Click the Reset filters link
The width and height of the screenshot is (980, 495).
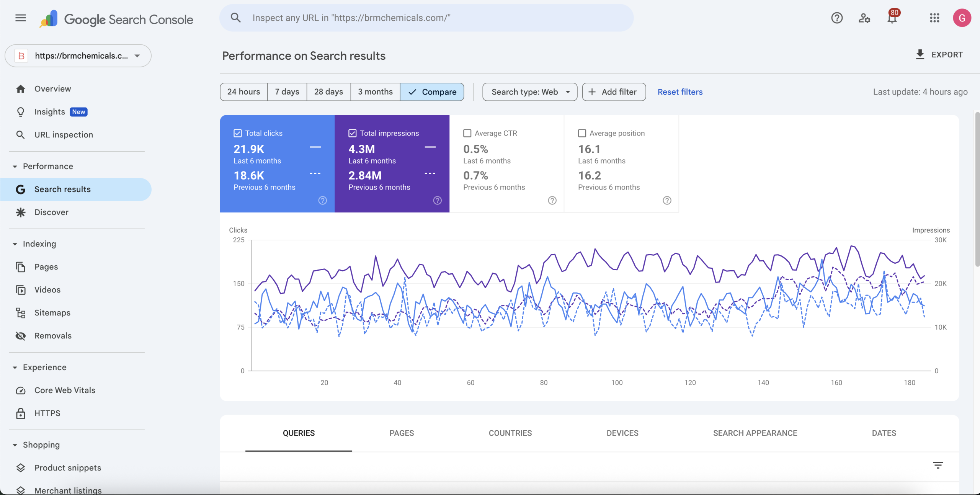click(680, 92)
